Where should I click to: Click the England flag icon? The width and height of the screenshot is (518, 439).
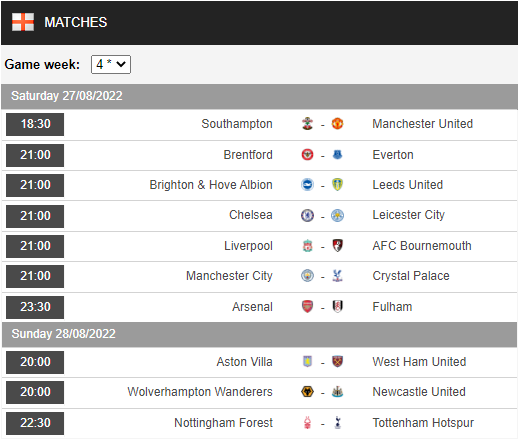coord(23,22)
